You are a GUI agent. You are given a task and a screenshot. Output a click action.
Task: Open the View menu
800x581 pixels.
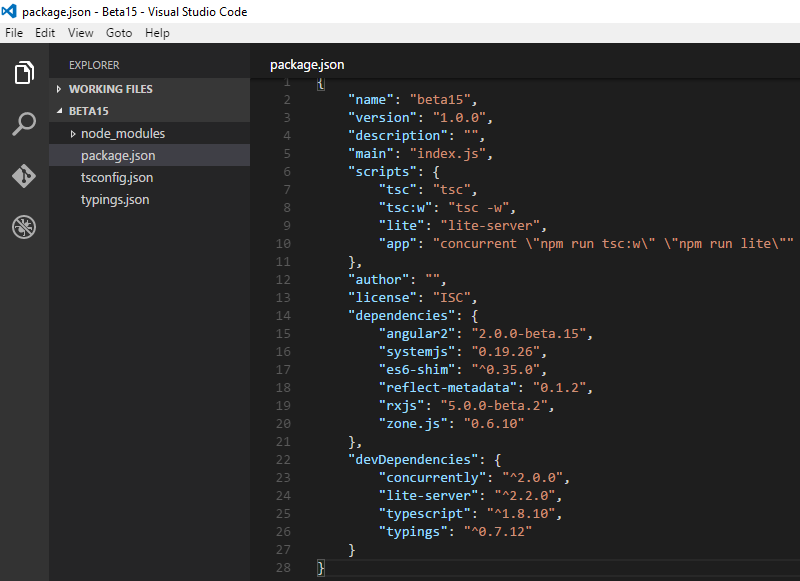click(80, 32)
